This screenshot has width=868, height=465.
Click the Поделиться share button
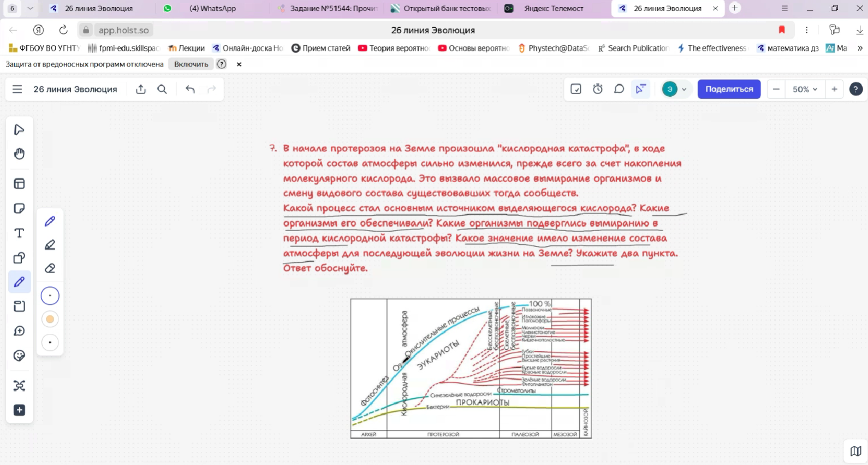point(729,89)
